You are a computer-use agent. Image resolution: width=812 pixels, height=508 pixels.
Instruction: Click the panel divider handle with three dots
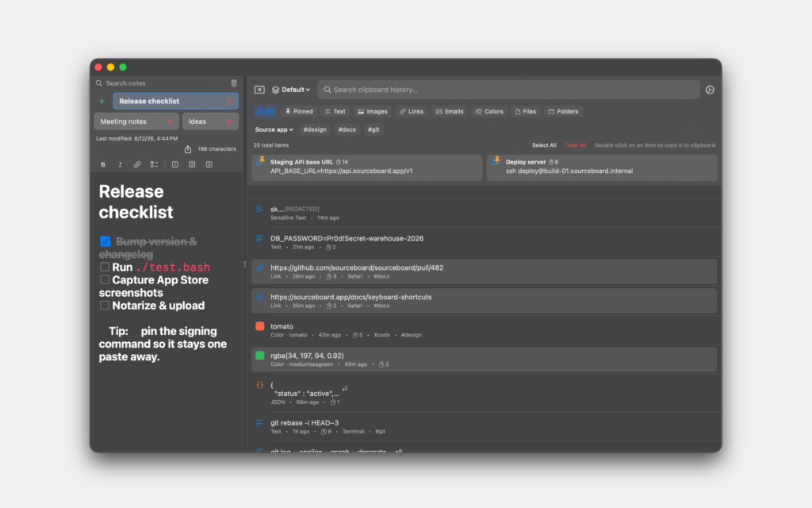point(245,264)
